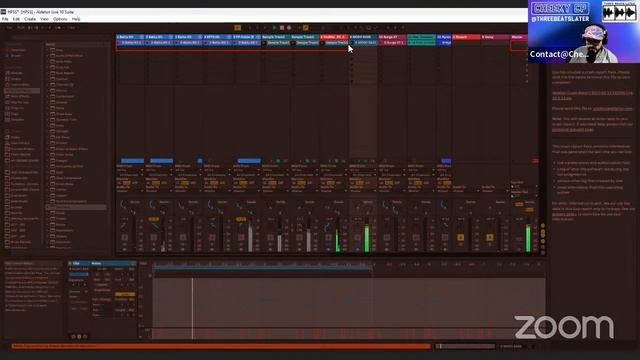
Task: Toggle the A Reverb return track activator
Action: click(x=460, y=238)
